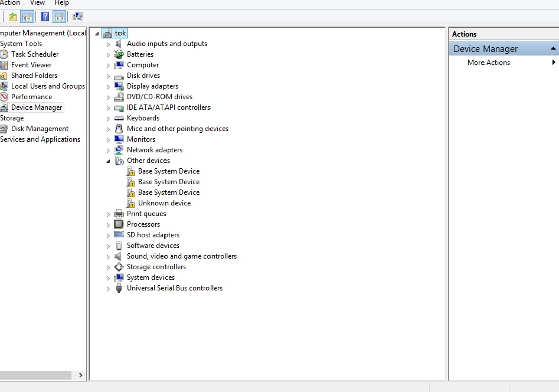Select Disk Management in console tree
Image resolution: width=559 pixels, height=392 pixels.
pyautogui.click(x=40, y=129)
